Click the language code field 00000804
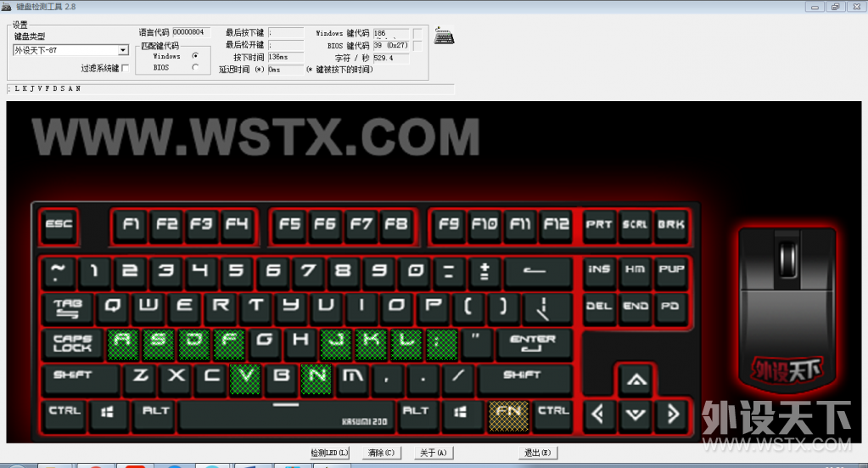Viewport: 868px width, 468px height. [191, 32]
